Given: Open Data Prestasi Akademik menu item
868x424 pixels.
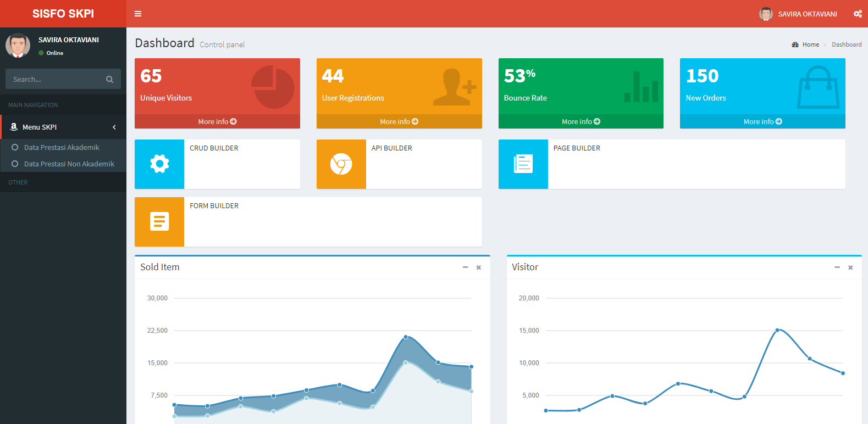Looking at the screenshot, I should point(62,147).
